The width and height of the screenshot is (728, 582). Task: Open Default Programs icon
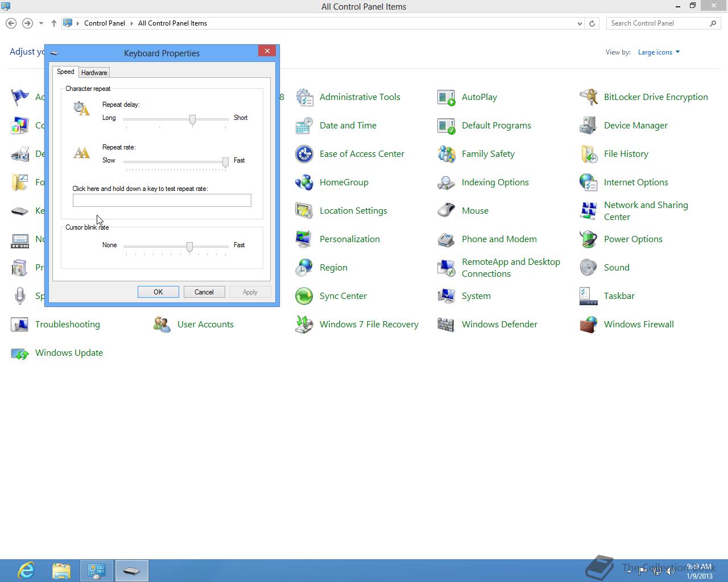point(446,126)
